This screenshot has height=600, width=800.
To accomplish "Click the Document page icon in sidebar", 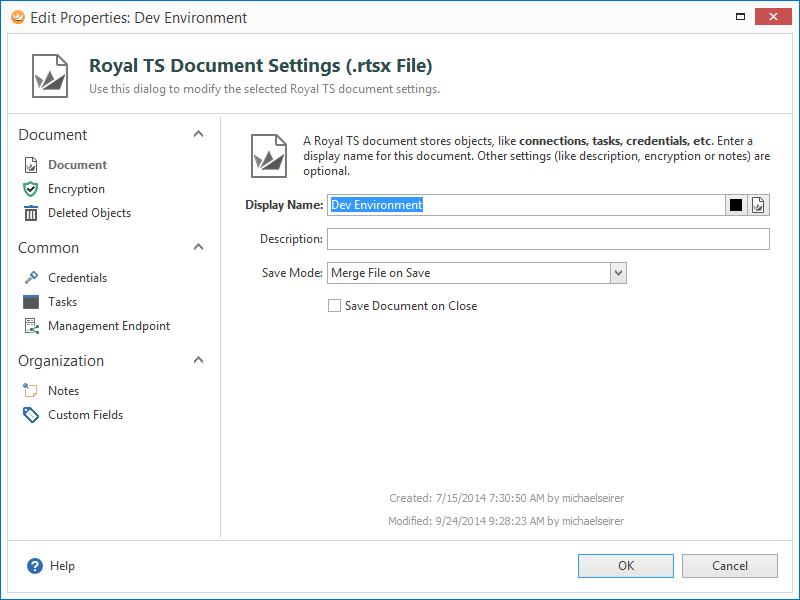I will [30, 165].
